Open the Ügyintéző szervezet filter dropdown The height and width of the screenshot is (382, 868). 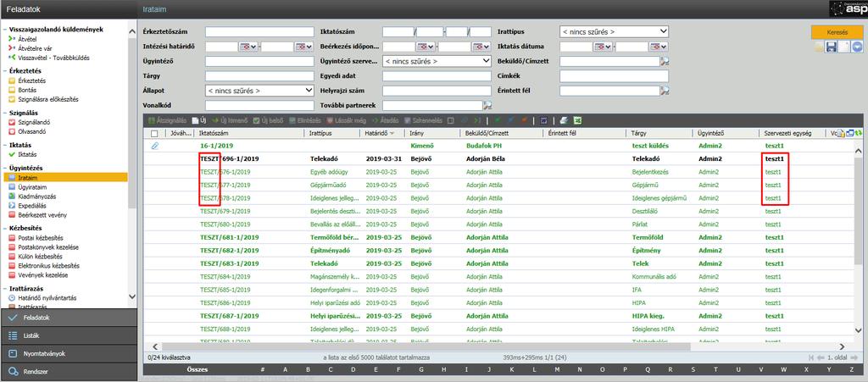437,61
